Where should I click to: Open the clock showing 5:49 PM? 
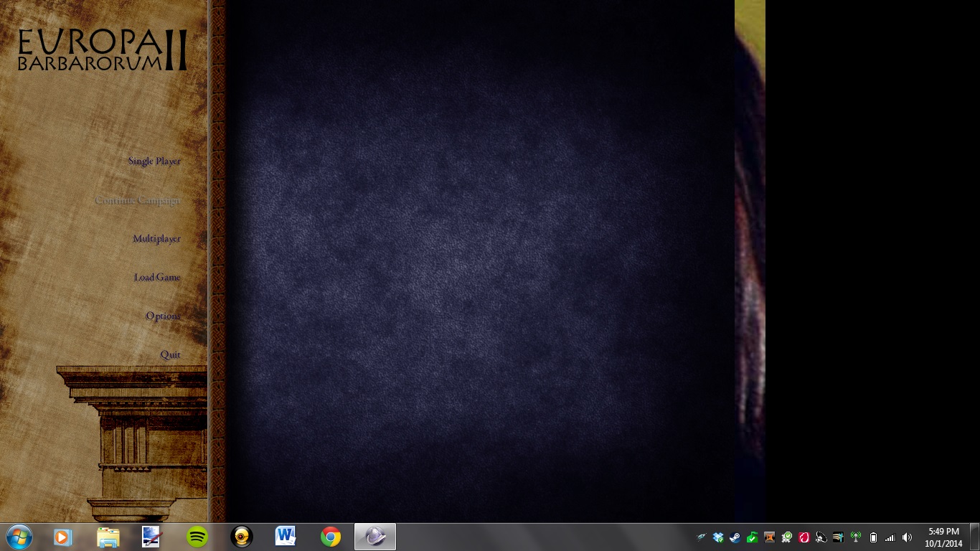click(x=943, y=537)
